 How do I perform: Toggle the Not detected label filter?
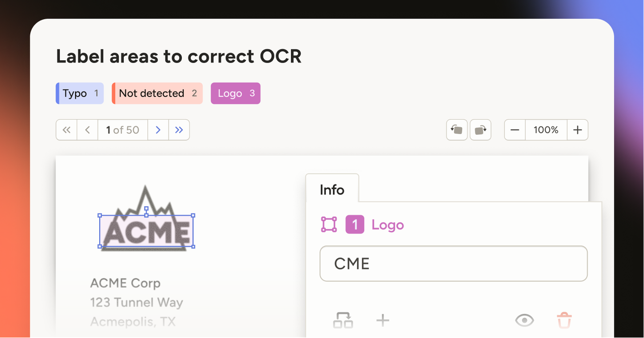(157, 93)
